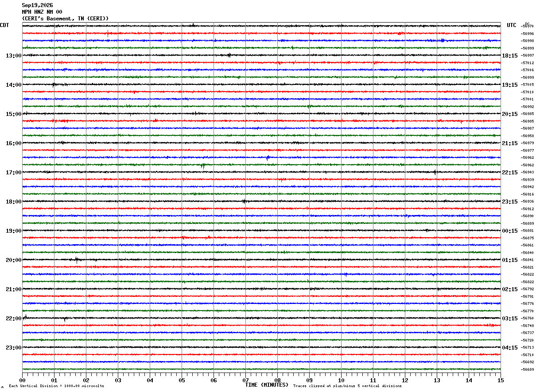Click the Sep19,2026 date header

point(37,5)
